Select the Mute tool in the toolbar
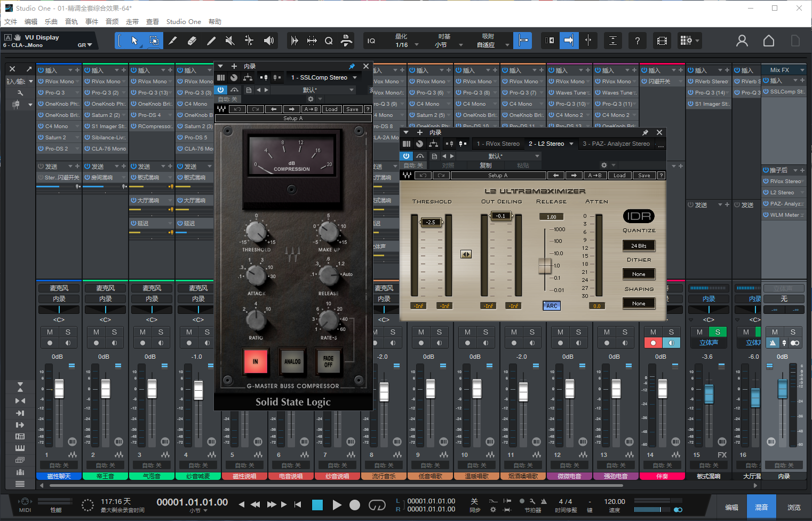Image resolution: width=812 pixels, height=521 pixels. pyautogui.click(x=229, y=40)
